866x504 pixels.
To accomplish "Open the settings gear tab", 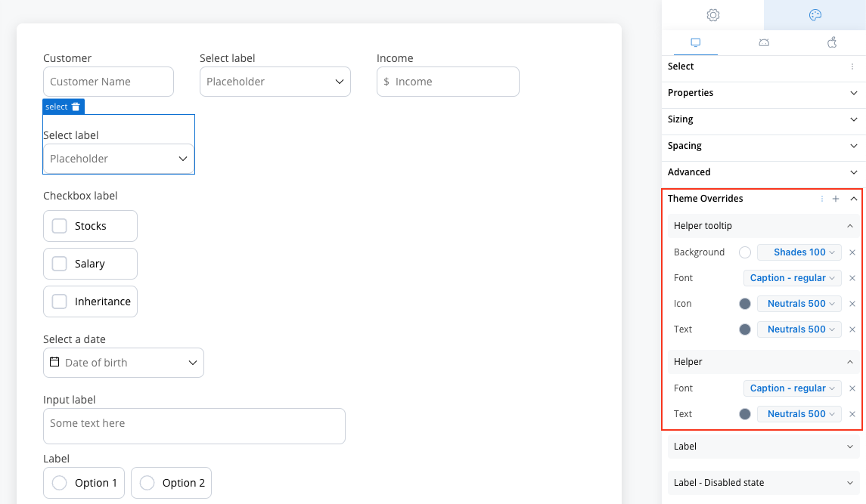I will click(x=713, y=15).
